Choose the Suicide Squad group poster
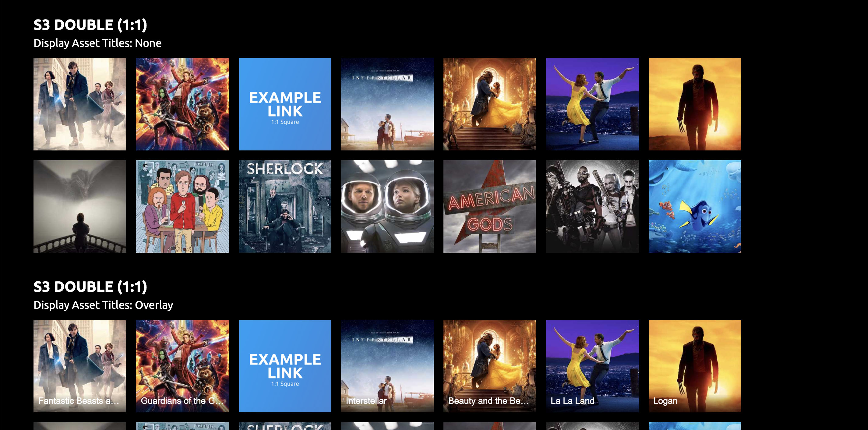Image resolution: width=868 pixels, height=430 pixels. [x=592, y=206]
